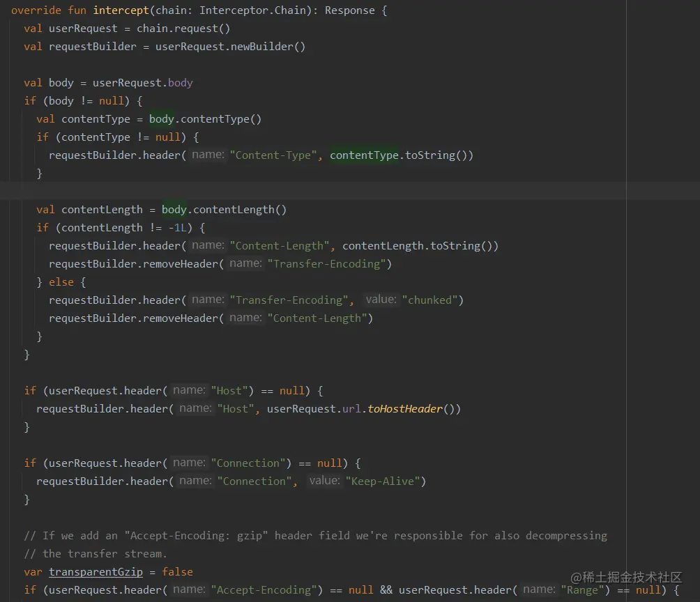Click the 'intercept' function name
The height and width of the screenshot is (602, 700).
coord(121,10)
